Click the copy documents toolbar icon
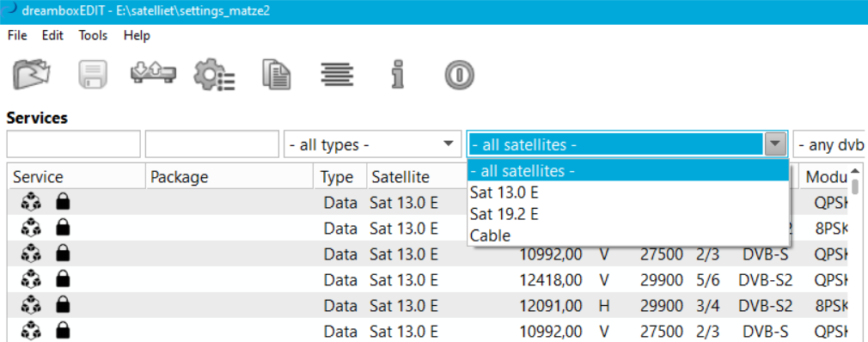Viewport: 868px width, 342px height. [x=276, y=74]
